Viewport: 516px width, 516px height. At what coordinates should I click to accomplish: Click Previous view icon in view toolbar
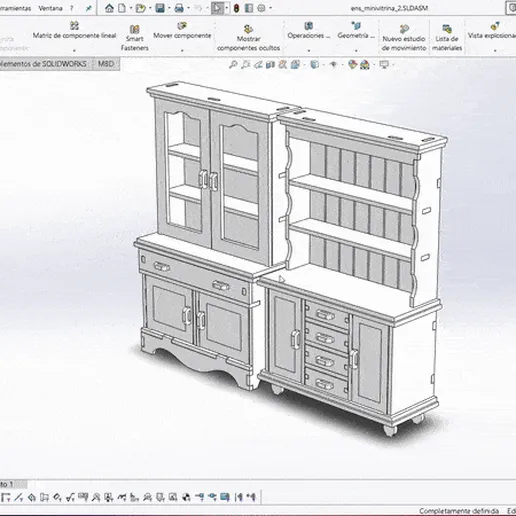[x=258, y=64]
